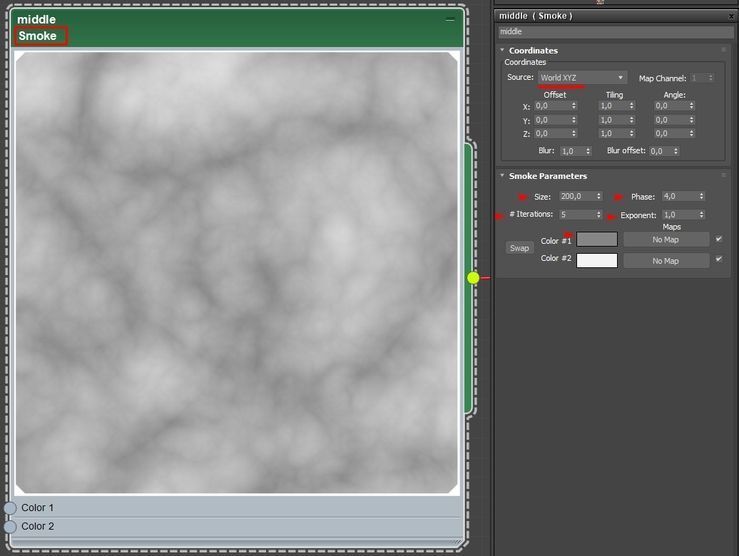Toggle the Color #2 map checkbox
The width and height of the screenshot is (739, 556).
(719, 259)
